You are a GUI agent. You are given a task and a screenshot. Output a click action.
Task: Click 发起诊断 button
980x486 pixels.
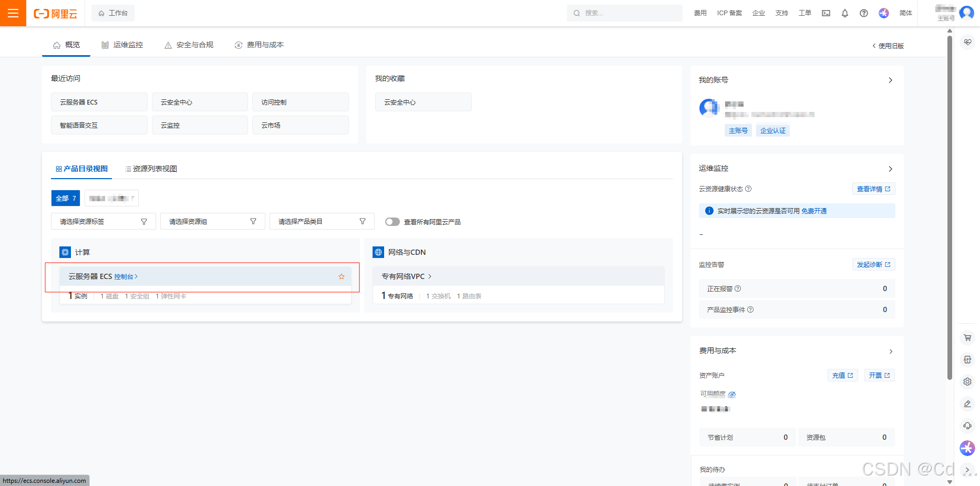click(x=873, y=265)
